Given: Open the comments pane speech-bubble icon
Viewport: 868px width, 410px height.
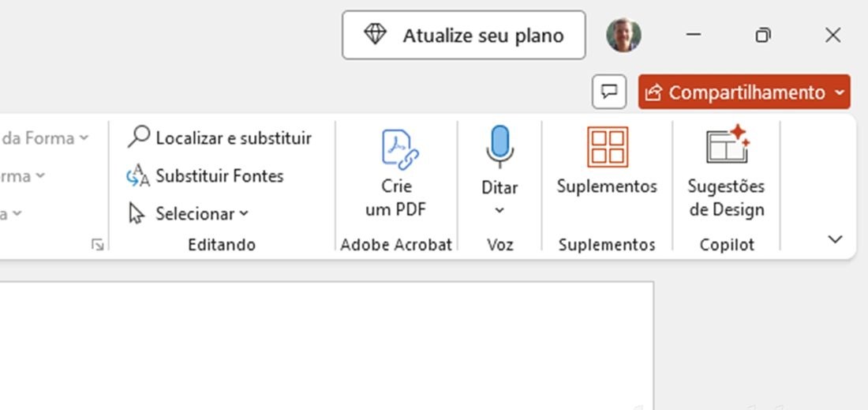Looking at the screenshot, I should click(609, 92).
